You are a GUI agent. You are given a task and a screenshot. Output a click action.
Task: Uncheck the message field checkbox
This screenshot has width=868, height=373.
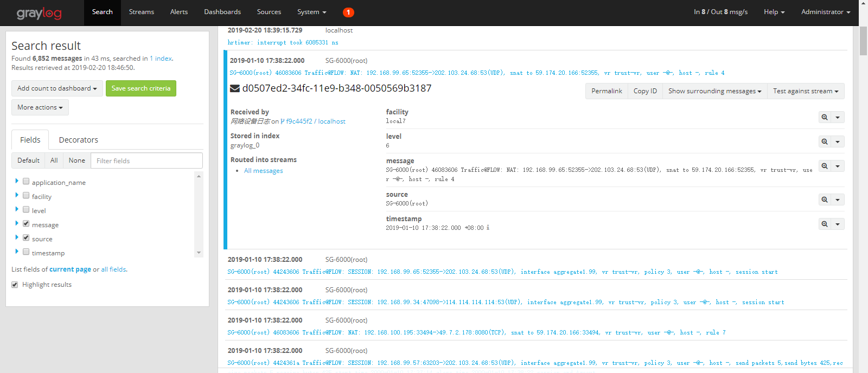(26, 223)
